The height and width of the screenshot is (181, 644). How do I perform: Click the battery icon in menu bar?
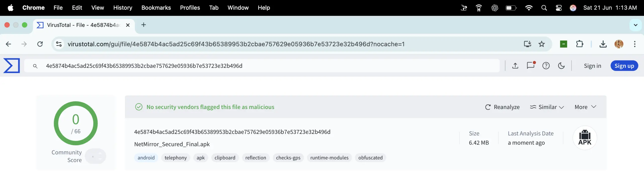tap(511, 8)
